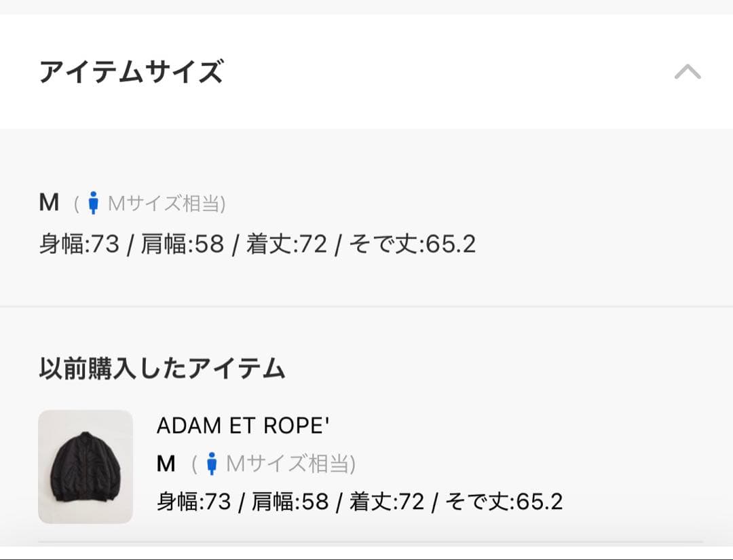Click opening parenthesis before lower blue person icon
This screenshot has height=560, width=733.
[x=194, y=464]
